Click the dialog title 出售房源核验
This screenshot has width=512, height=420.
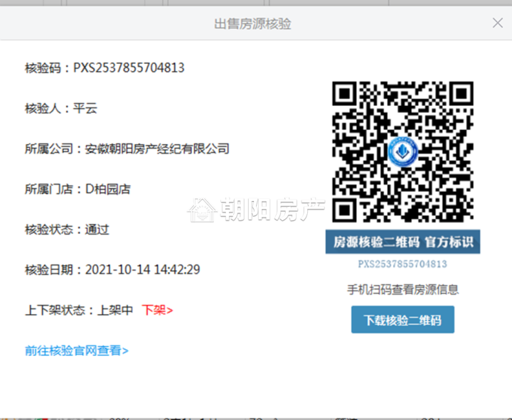252,23
